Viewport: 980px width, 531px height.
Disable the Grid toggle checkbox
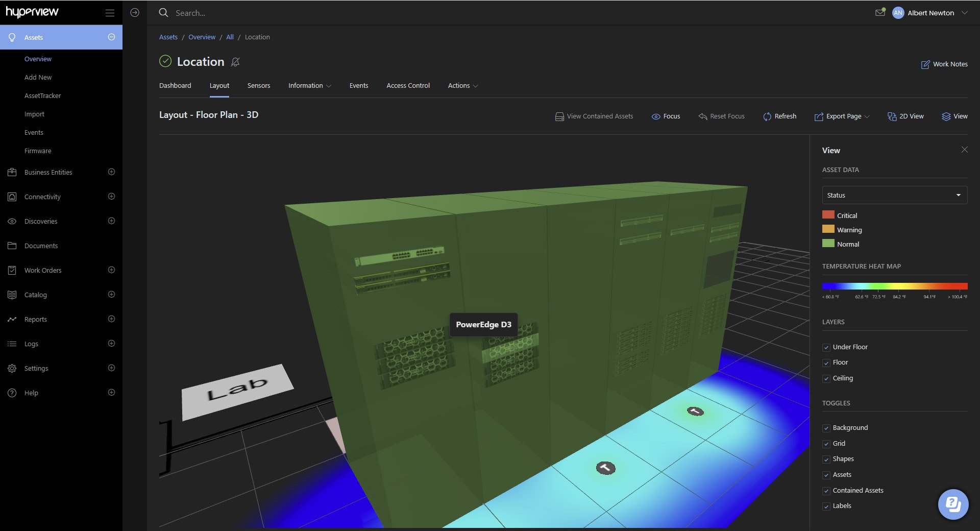(826, 444)
